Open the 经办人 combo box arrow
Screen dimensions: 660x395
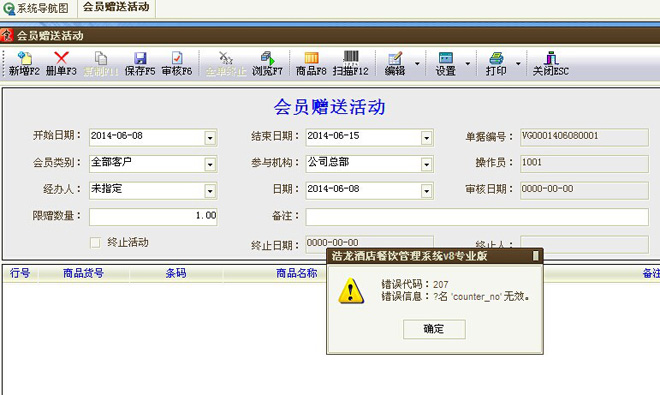coord(210,191)
